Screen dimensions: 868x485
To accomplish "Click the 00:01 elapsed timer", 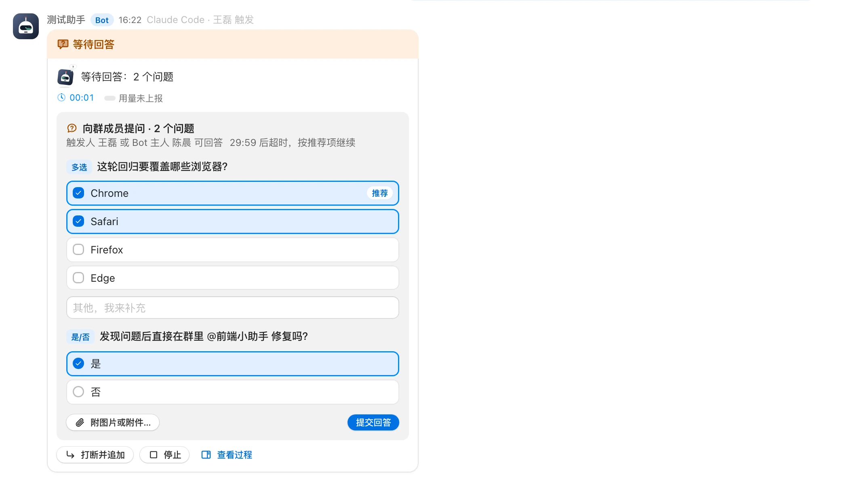I will coord(82,98).
